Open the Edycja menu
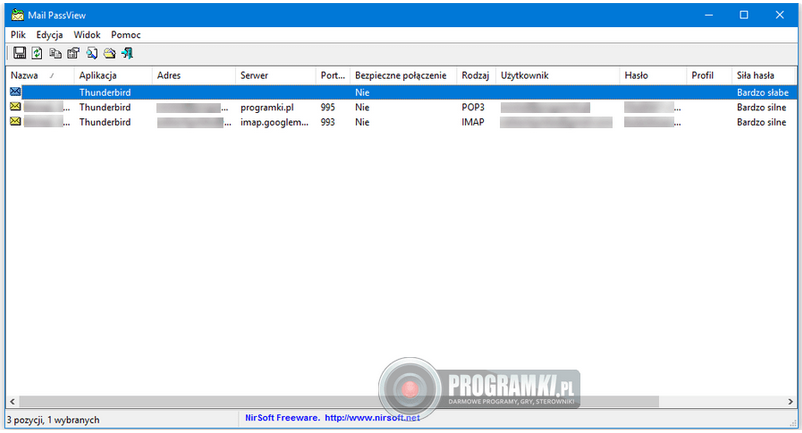802x433 pixels. (50, 35)
